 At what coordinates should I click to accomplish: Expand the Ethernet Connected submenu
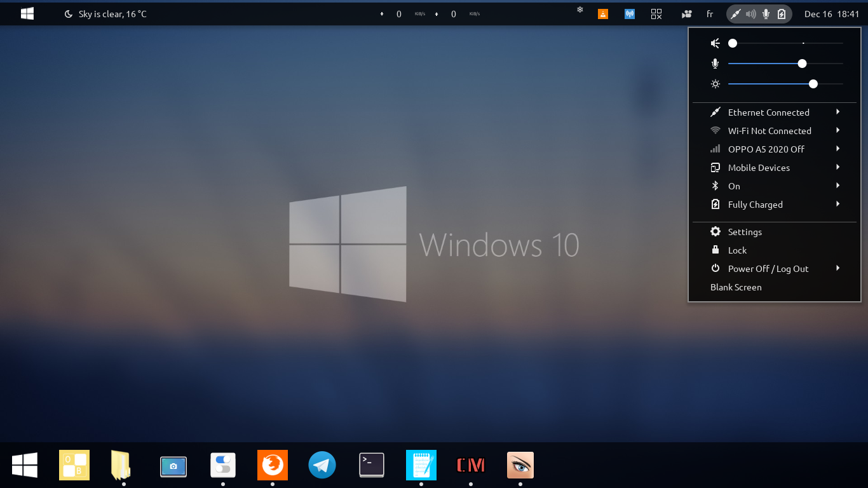click(775, 112)
